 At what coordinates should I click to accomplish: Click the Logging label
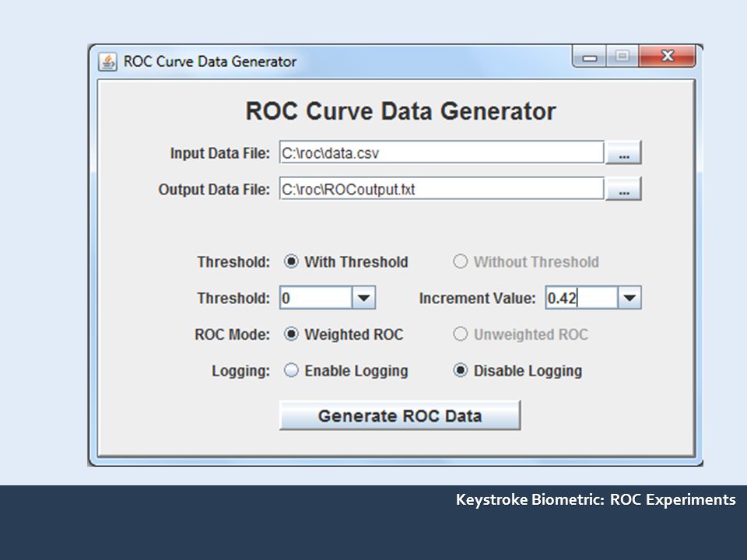pos(240,371)
